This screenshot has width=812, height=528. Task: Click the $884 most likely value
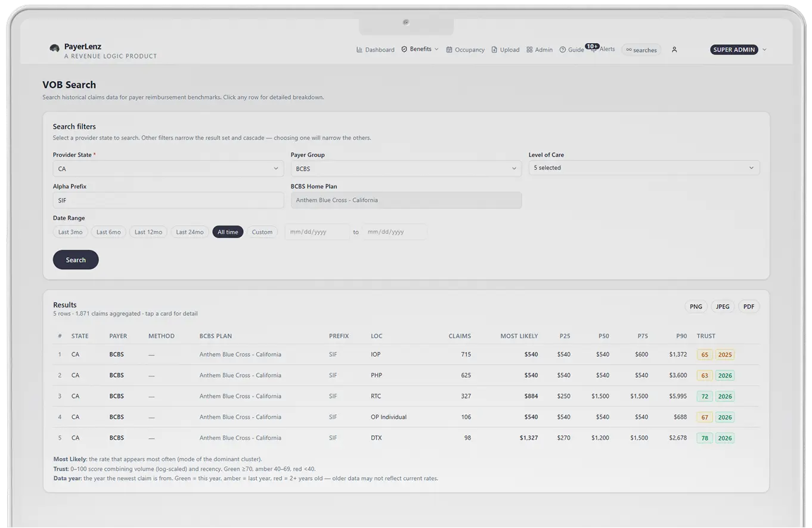coord(531,396)
